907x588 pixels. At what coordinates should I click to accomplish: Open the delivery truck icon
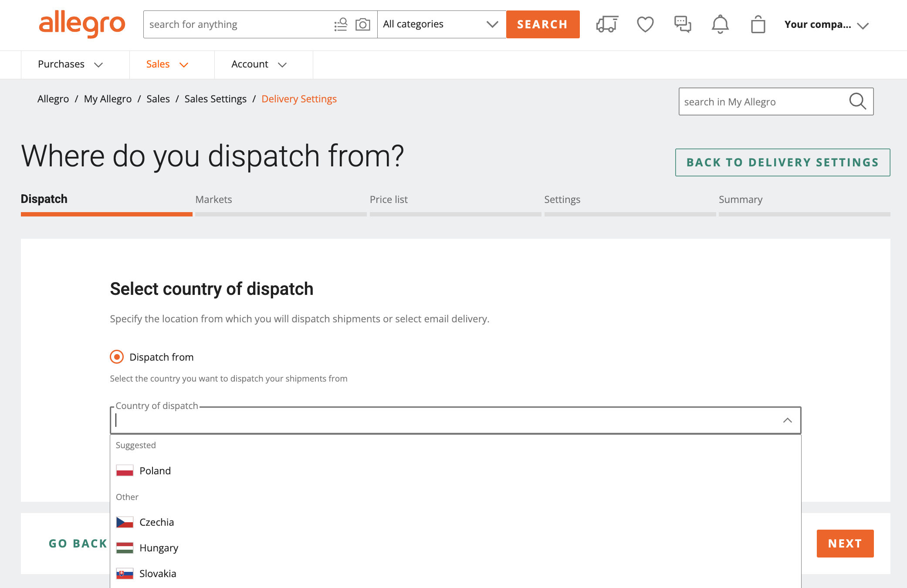click(607, 24)
